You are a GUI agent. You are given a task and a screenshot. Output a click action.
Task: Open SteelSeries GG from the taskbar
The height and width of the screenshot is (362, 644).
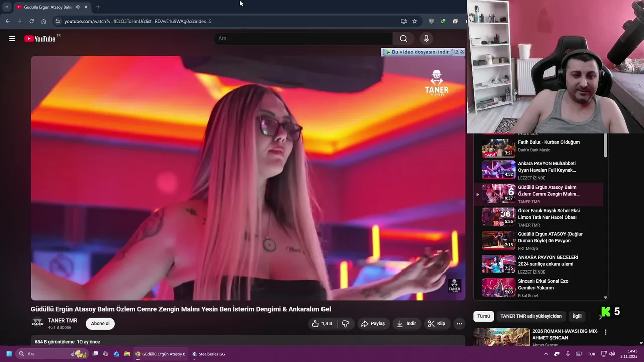(208, 354)
